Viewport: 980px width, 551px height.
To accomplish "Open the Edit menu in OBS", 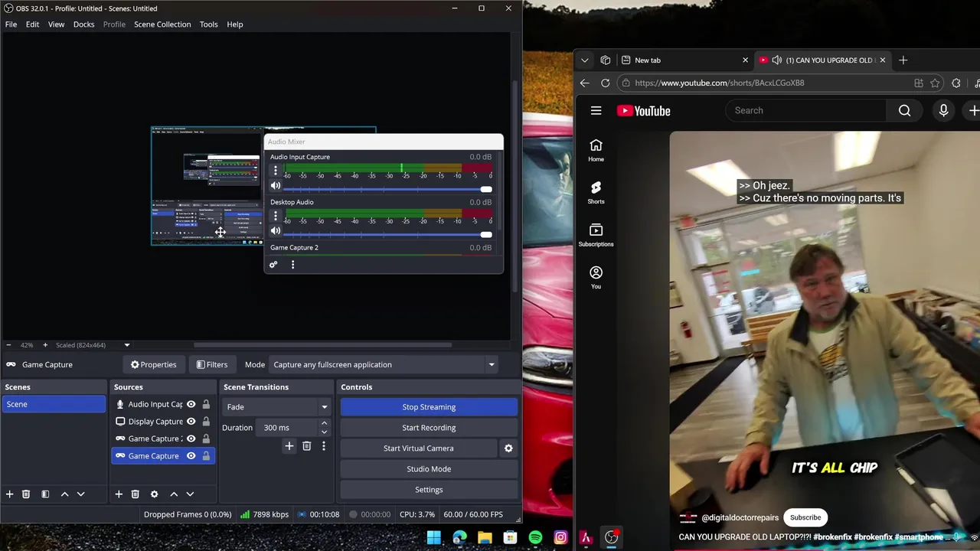I will pos(32,24).
